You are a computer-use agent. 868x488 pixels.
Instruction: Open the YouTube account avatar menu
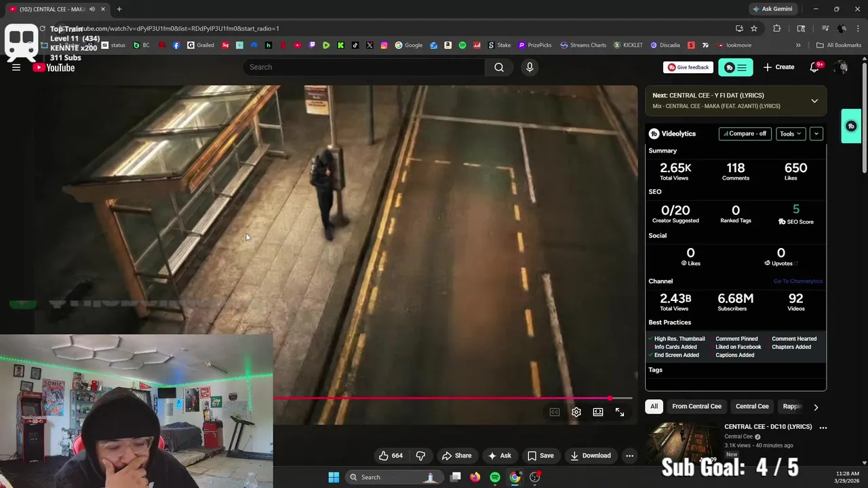(841, 67)
